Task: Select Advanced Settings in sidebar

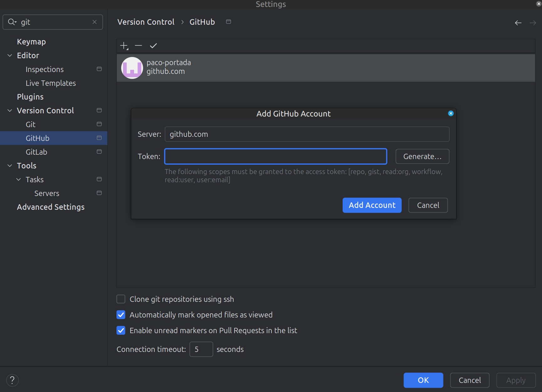Action: pyautogui.click(x=51, y=207)
